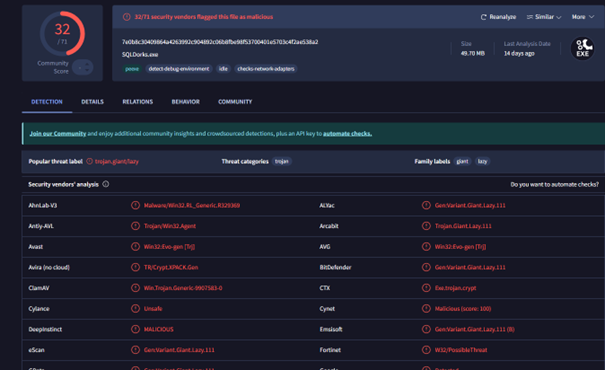The width and height of the screenshot is (605, 370).
Task: Follow the Join our Community link
Action: [58, 133]
